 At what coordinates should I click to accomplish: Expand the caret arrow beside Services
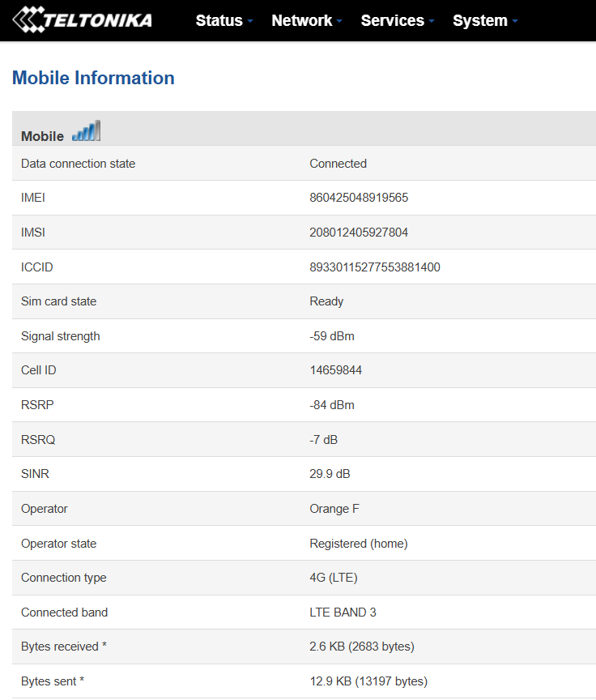432,21
